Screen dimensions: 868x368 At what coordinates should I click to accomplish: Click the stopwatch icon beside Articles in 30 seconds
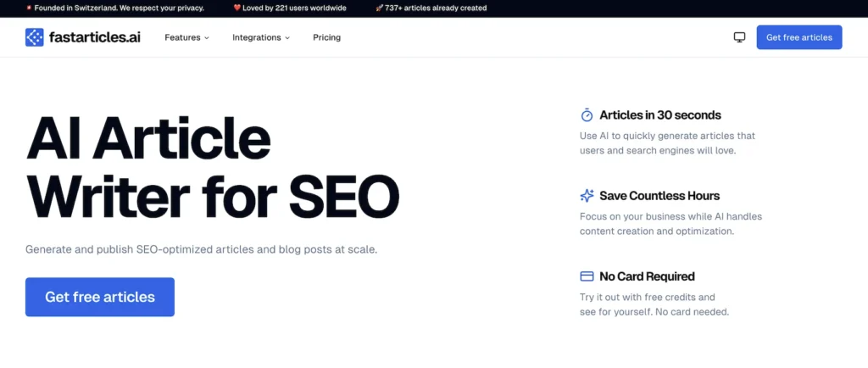click(587, 115)
